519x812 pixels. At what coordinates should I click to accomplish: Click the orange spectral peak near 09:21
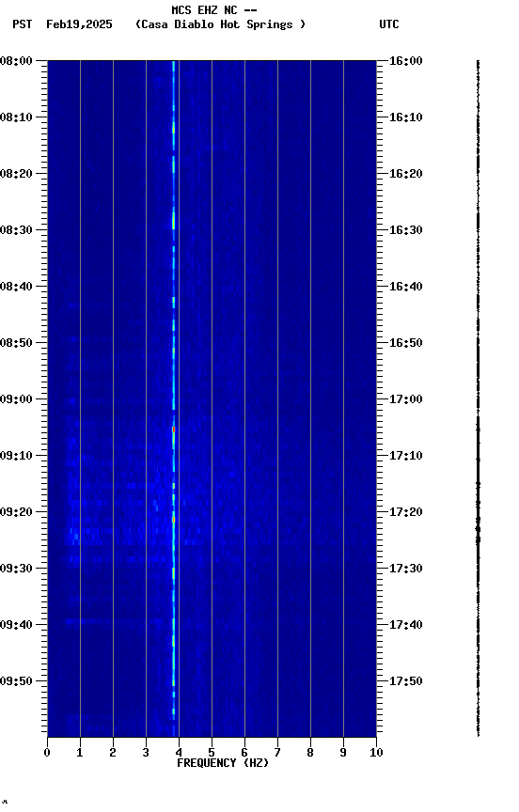(174, 520)
